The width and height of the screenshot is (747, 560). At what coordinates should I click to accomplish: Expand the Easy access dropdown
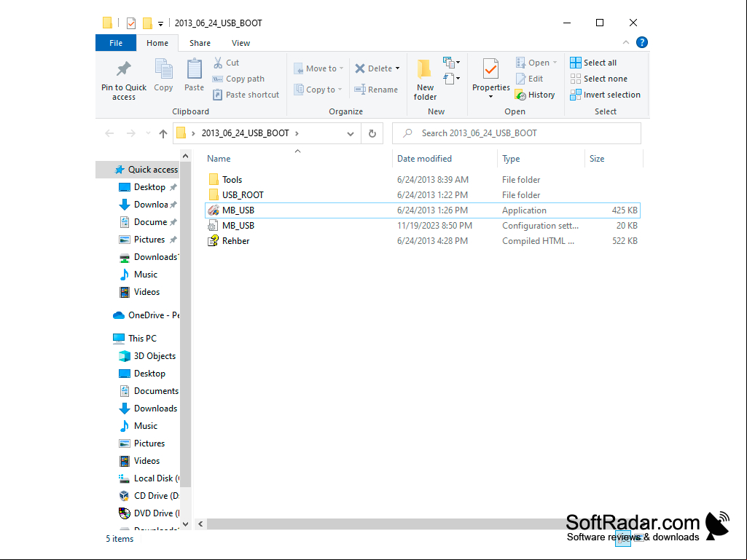click(452, 78)
